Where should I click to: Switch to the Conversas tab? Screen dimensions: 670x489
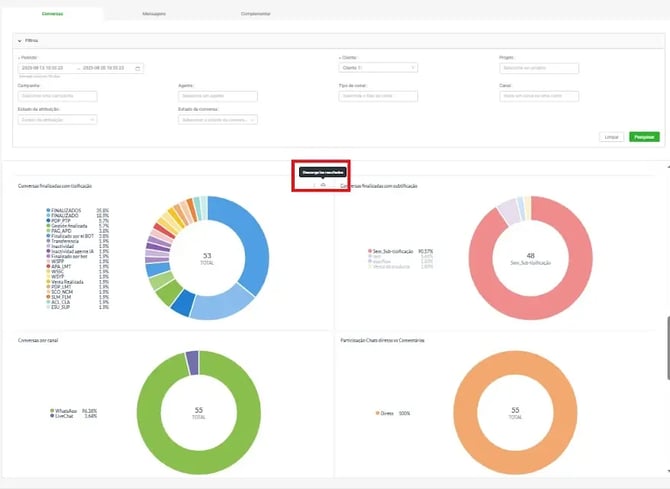click(52, 14)
